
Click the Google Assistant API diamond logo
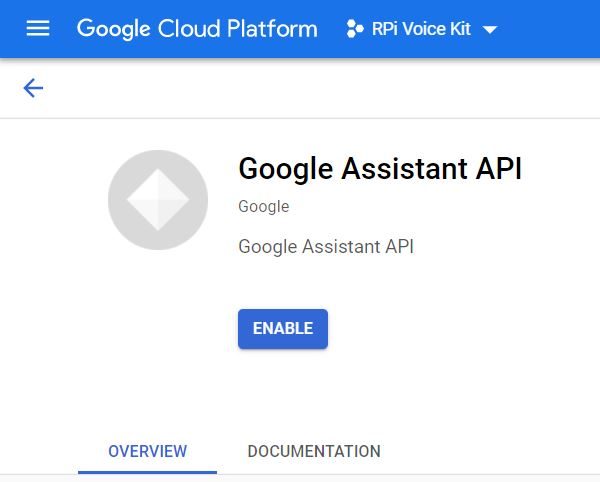(158, 200)
